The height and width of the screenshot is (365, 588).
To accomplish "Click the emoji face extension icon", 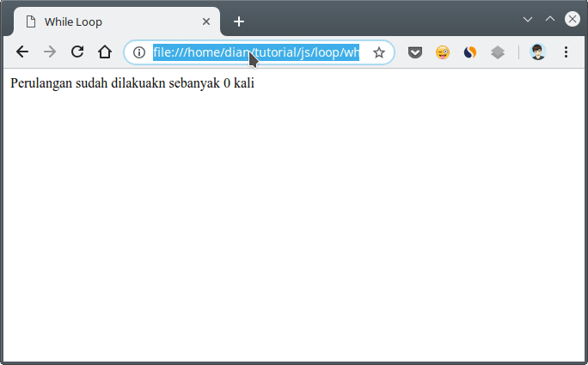I will click(x=443, y=52).
